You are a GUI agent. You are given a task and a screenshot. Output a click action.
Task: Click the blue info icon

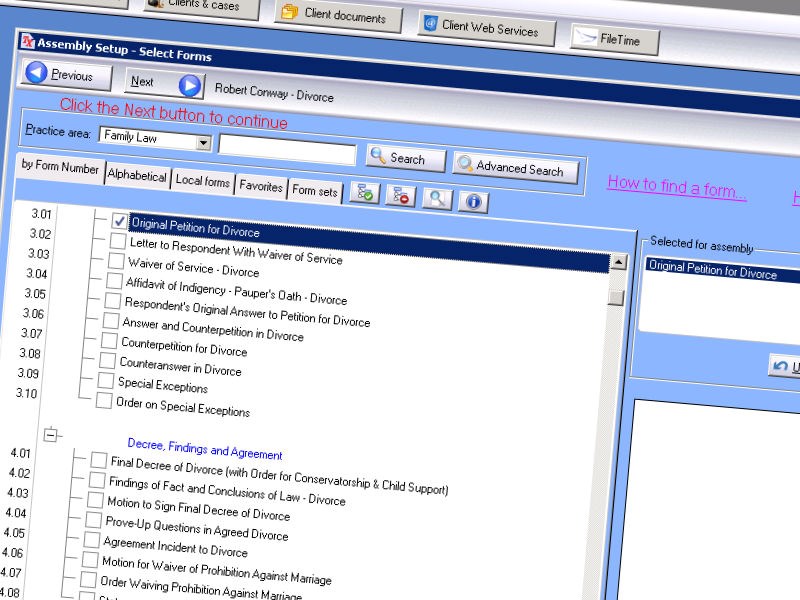pyautogui.click(x=473, y=202)
